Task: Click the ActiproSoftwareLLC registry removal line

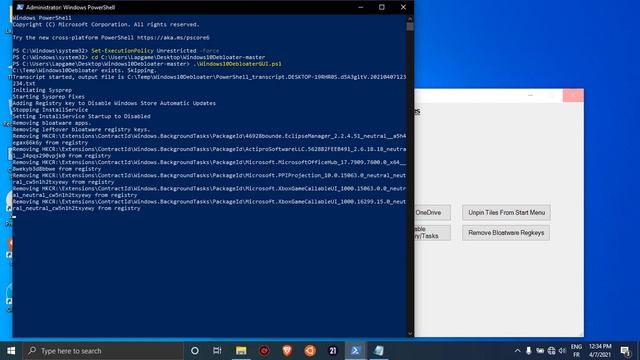Action: 209,152
